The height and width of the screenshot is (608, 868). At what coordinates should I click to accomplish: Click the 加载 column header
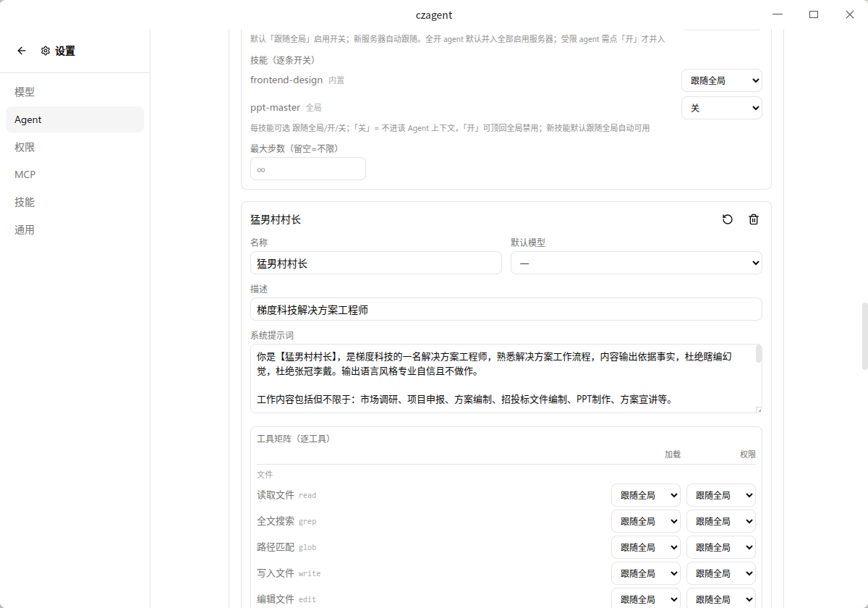tap(673, 455)
